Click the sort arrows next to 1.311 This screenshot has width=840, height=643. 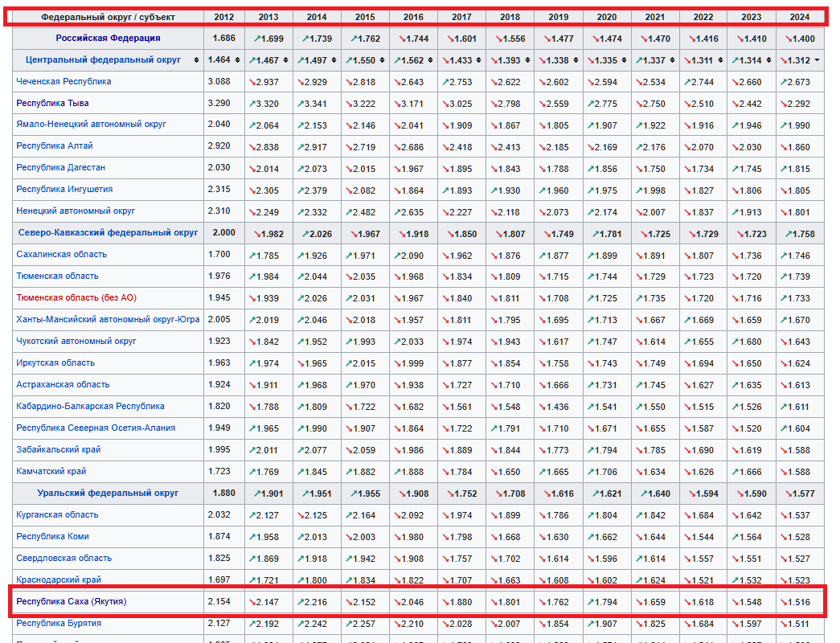(720, 60)
